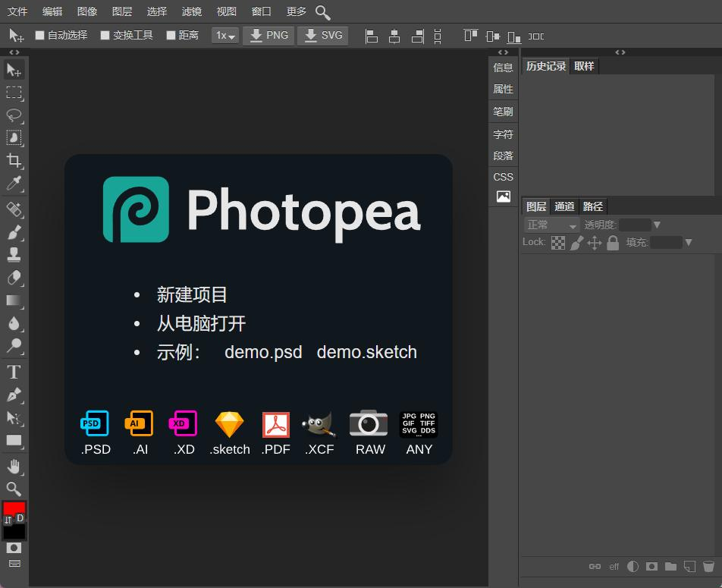The width and height of the screenshot is (722, 588).
Task: Open the search magnifier in menu bar
Action: (323, 12)
